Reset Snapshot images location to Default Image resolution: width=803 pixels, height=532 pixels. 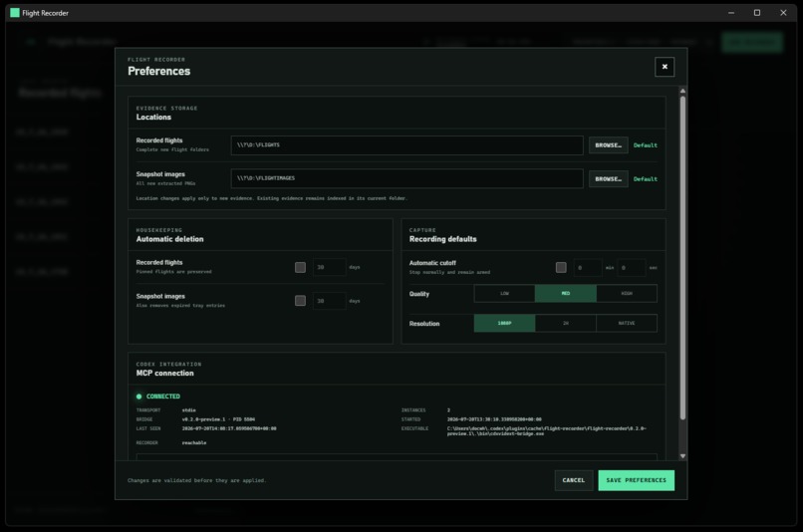pyautogui.click(x=645, y=179)
